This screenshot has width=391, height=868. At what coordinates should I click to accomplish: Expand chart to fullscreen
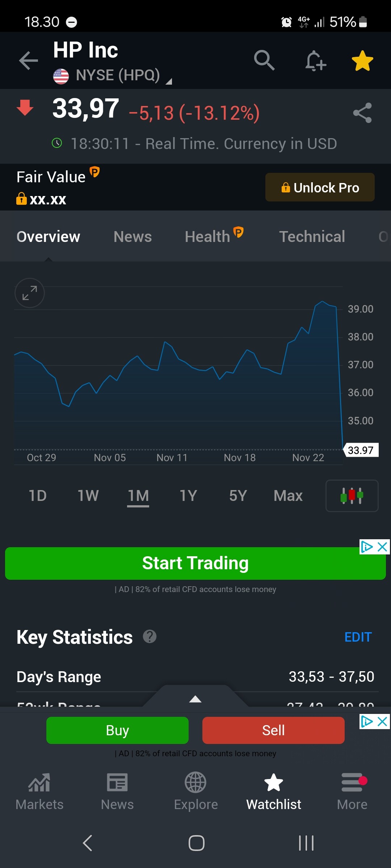click(30, 293)
